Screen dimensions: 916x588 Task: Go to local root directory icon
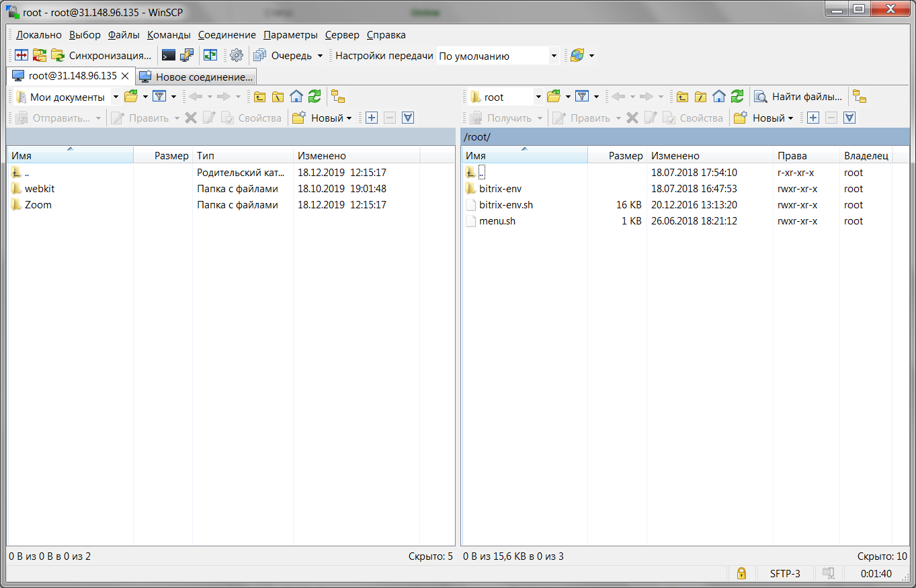click(278, 97)
